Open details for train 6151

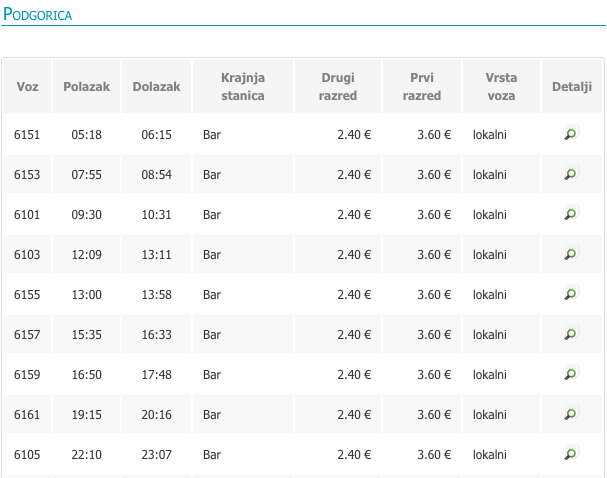[571, 133]
